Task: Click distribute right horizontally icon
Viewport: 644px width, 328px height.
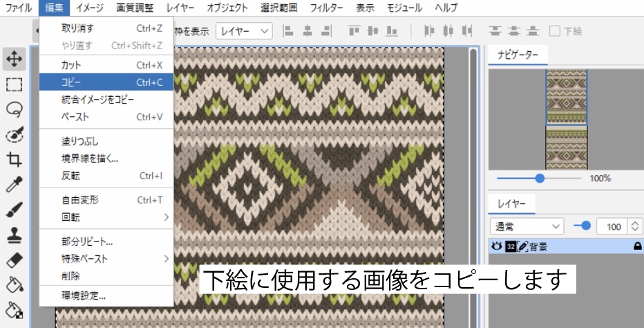Action: pyautogui.click(x=467, y=31)
